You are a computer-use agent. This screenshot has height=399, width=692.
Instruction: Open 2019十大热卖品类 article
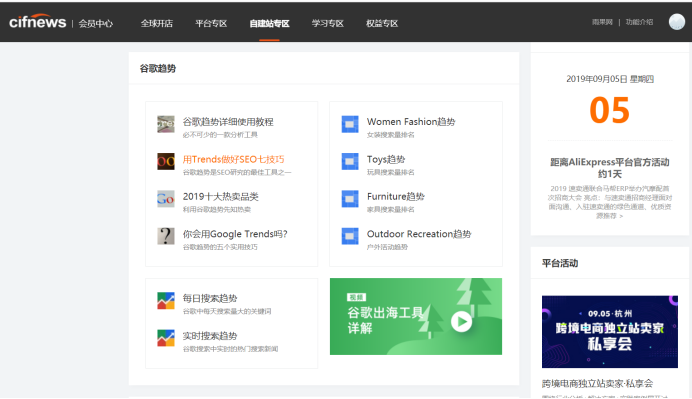pos(221,196)
